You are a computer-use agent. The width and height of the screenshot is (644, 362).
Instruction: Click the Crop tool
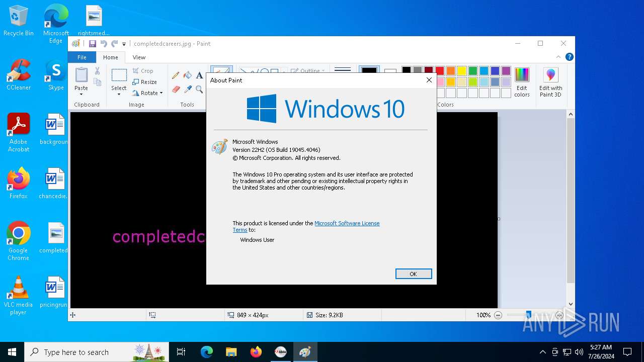143,71
